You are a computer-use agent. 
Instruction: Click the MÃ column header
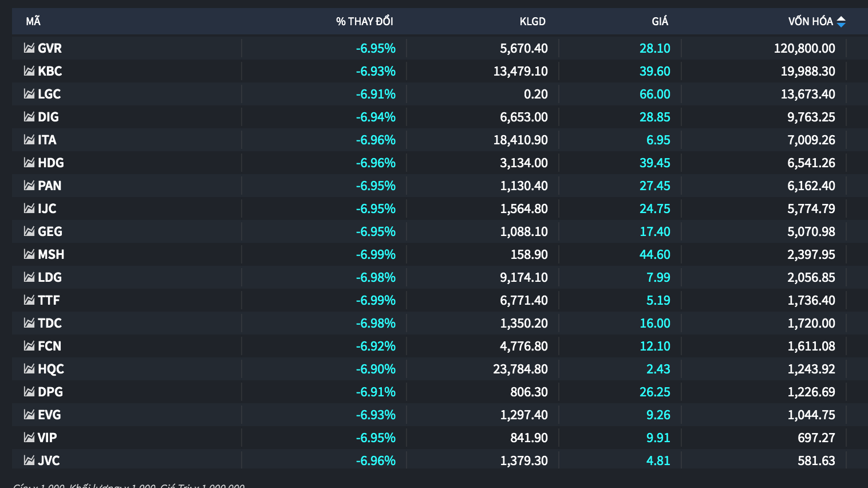(33, 22)
